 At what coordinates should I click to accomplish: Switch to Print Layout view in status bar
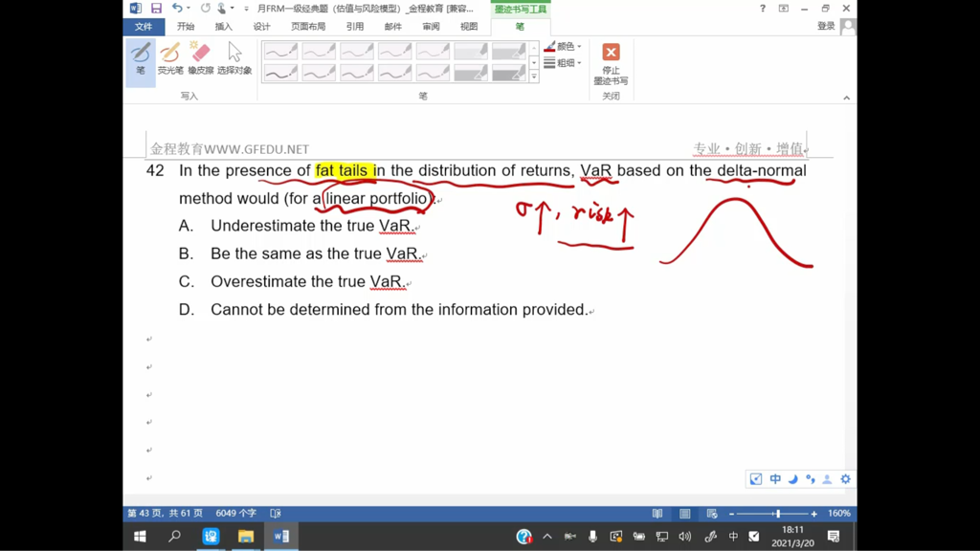pos(685,514)
